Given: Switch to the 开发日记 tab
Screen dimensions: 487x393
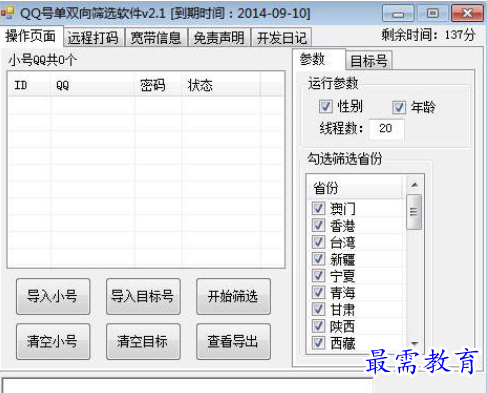Looking at the screenshot, I should click(x=282, y=37).
